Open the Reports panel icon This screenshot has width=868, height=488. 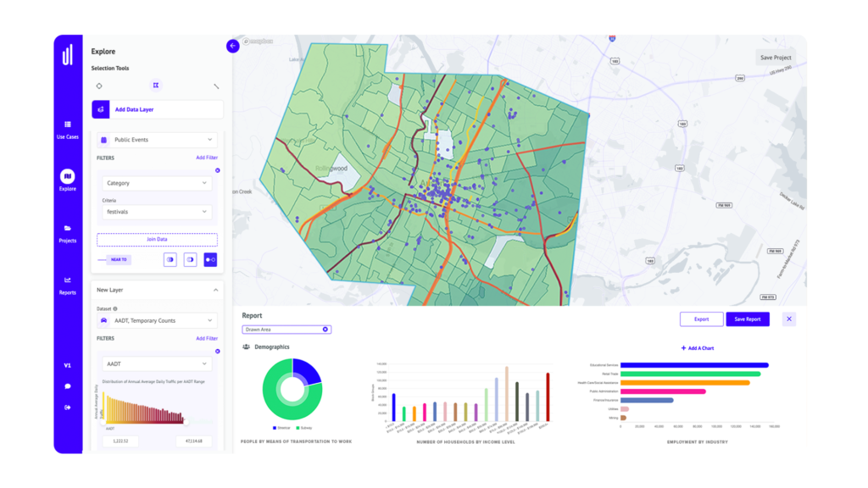click(x=66, y=282)
